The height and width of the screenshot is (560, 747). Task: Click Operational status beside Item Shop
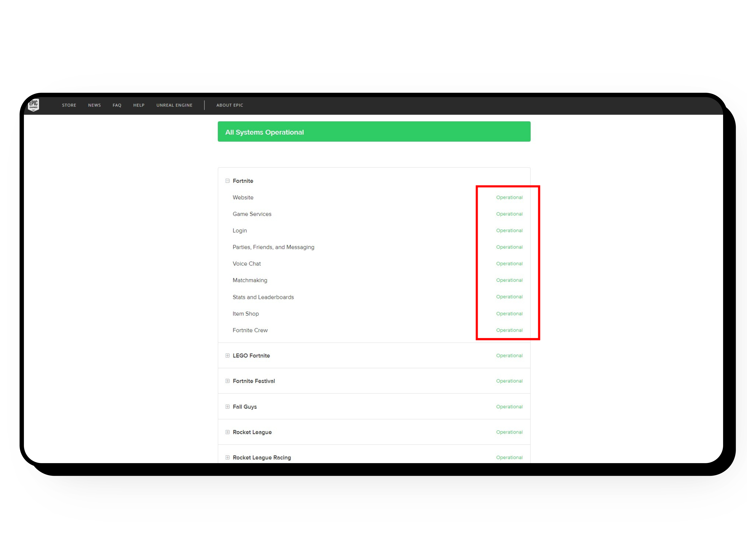pyautogui.click(x=509, y=314)
